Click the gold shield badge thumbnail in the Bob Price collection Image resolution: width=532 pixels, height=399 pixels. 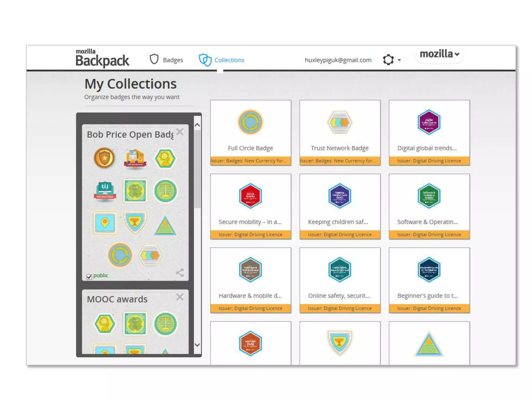(104, 158)
